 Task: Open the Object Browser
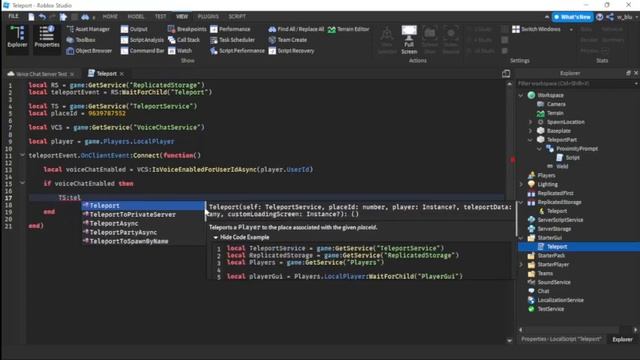click(x=89, y=51)
